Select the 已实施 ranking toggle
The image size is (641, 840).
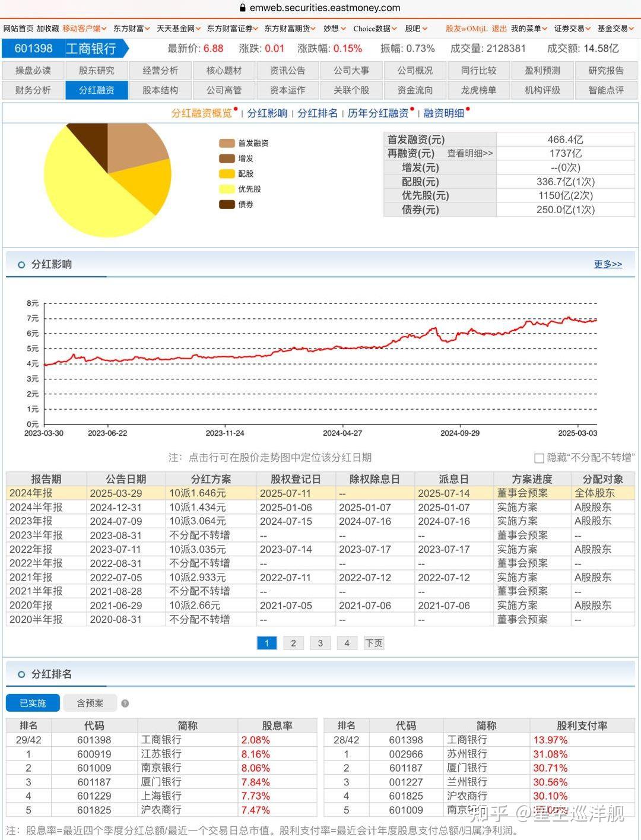click(33, 703)
